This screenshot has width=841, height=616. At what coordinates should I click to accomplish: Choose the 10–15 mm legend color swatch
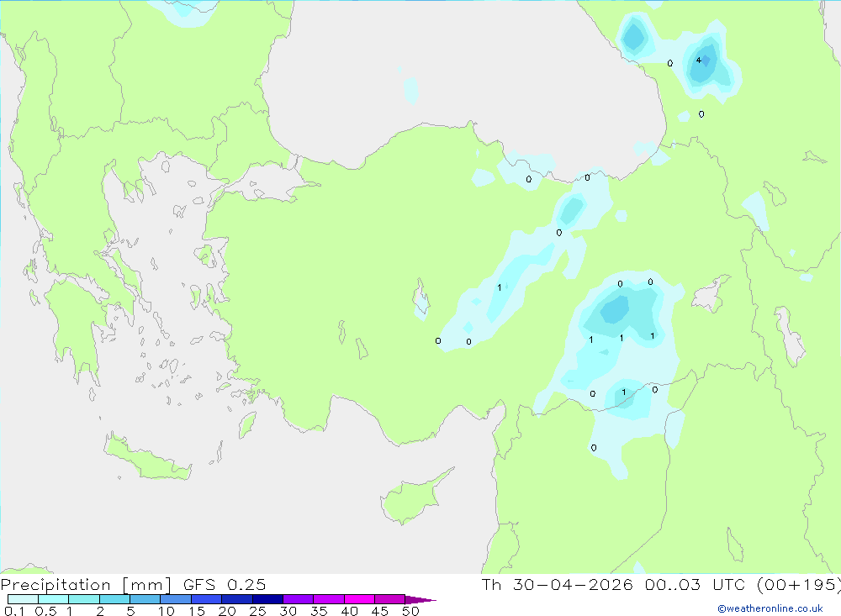point(176,599)
